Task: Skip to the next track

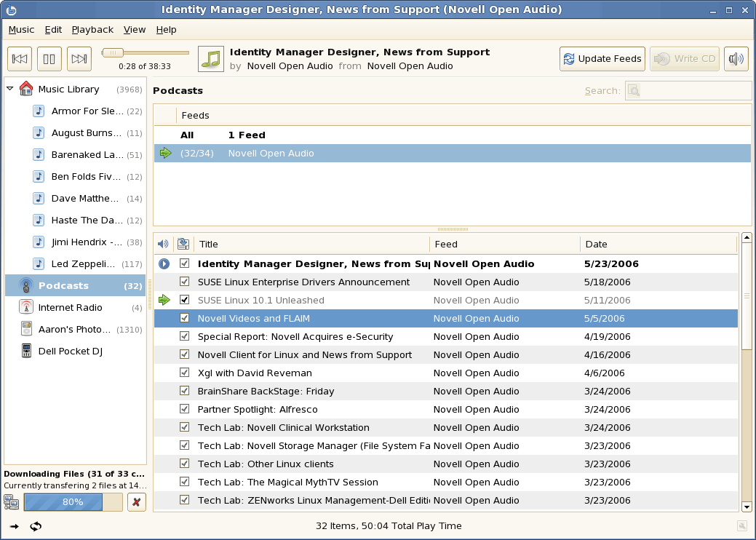Action: point(79,59)
